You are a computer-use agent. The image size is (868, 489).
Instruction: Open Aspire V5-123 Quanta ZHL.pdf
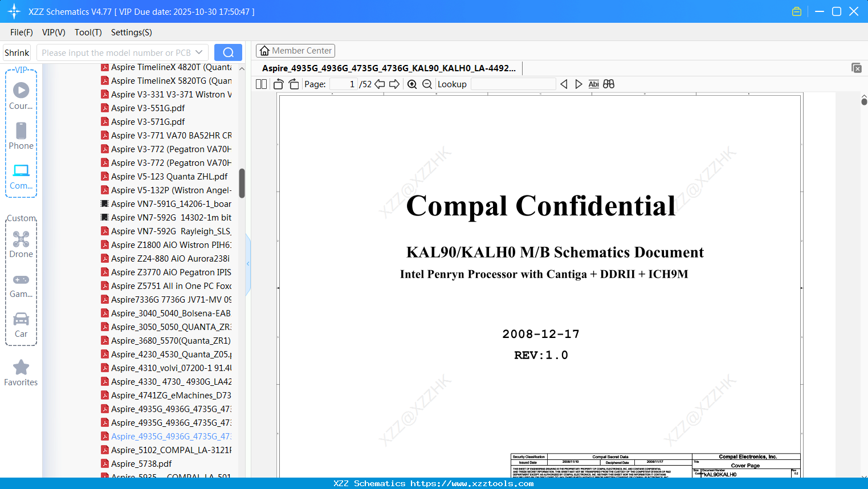(164, 177)
